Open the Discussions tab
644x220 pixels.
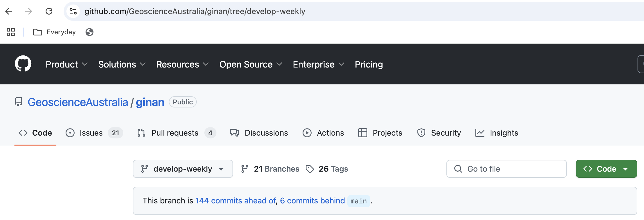259,133
